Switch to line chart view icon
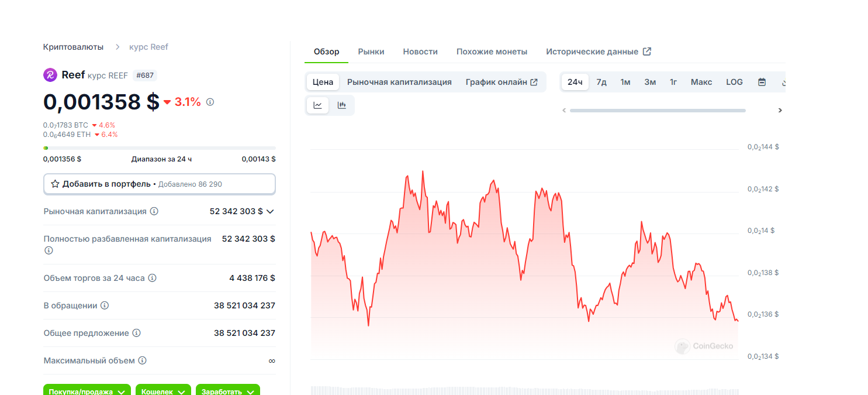Screen dimensions: 868x395 318,105
